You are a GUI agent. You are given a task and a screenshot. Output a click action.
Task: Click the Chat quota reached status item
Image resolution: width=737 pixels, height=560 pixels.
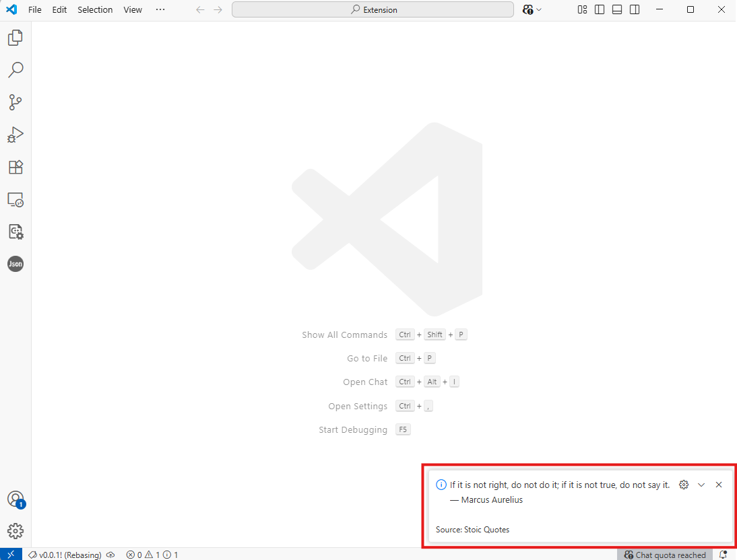(665, 555)
